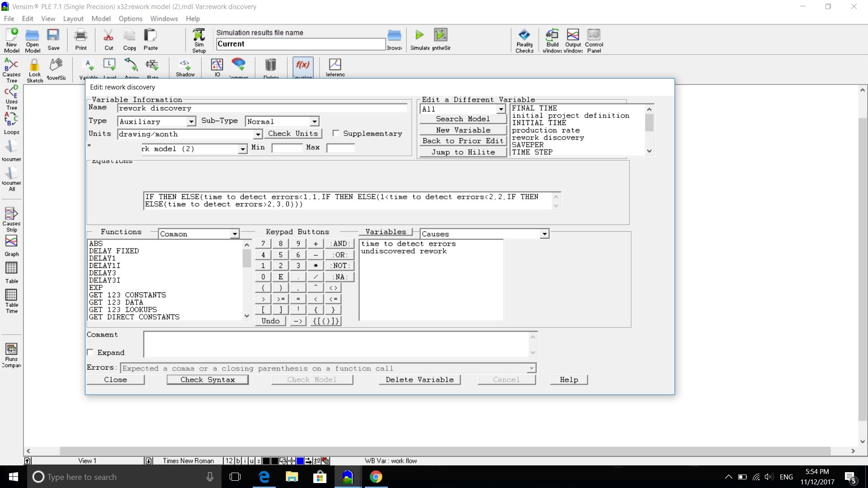
Task: Click the New Model toolbar icon
Action: click(x=11, y=40)
